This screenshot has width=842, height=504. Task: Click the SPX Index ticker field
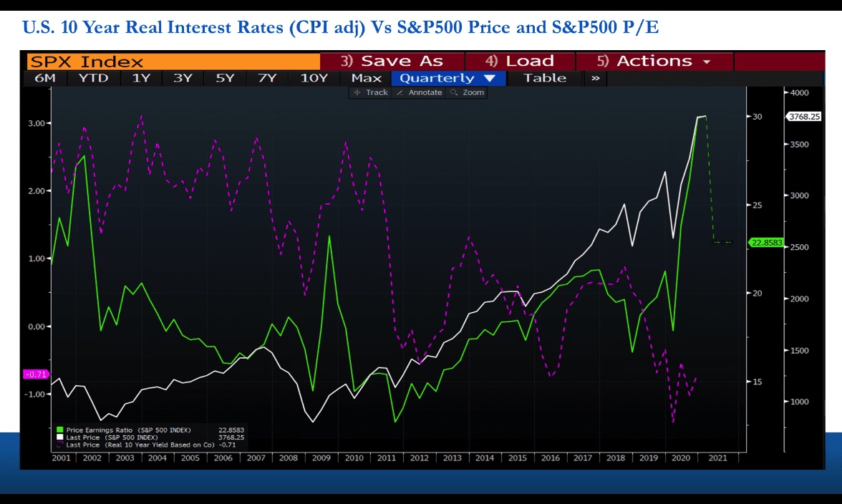(173, 62)
